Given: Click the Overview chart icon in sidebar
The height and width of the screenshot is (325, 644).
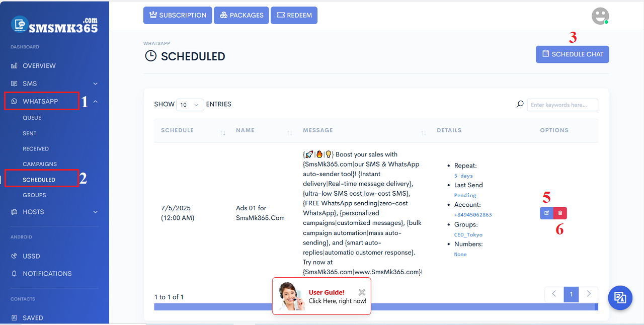Looking at the screenshot, I should [14, 66].
